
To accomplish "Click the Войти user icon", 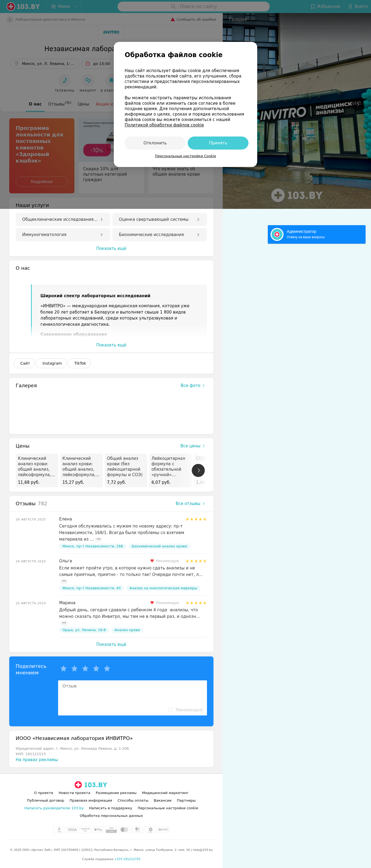I will pyautogui.click(x=357, y=7).
